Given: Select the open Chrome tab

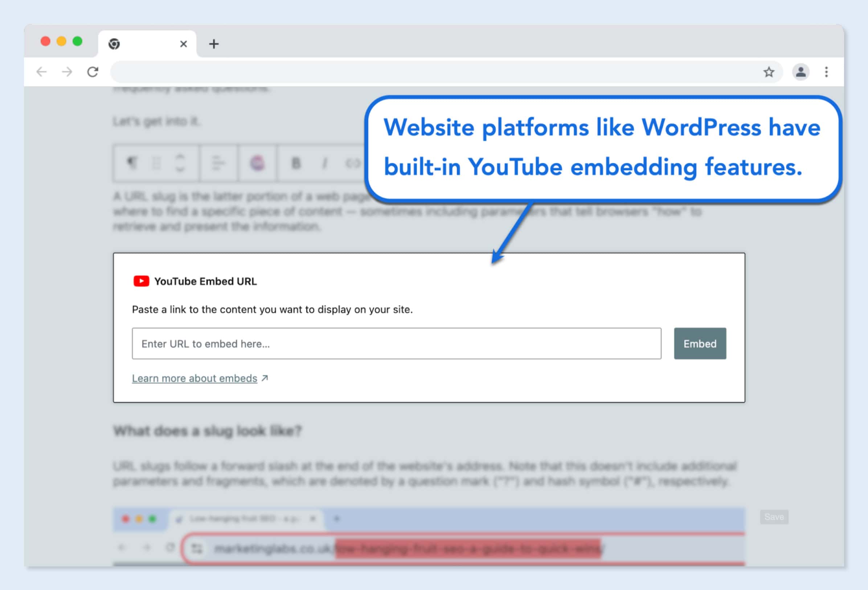Looking at the screenshot, I should pyautogui.click(x=147, y=44).
